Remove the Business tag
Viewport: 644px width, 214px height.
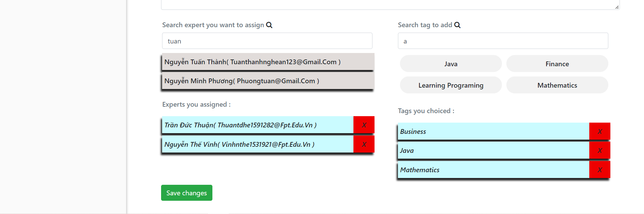pos(600,131)
